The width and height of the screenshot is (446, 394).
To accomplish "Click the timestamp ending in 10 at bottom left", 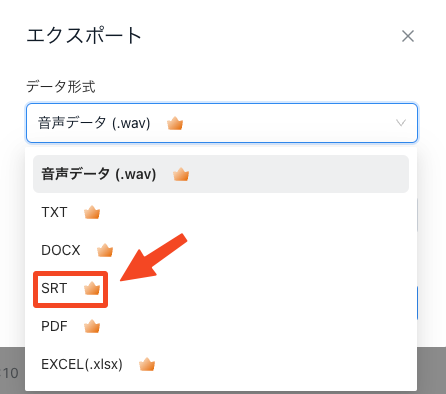I will pyautogui.click(x=9, y=373).
